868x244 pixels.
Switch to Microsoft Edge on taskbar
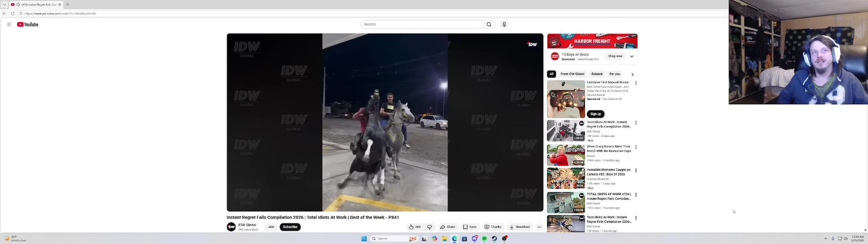454,239
